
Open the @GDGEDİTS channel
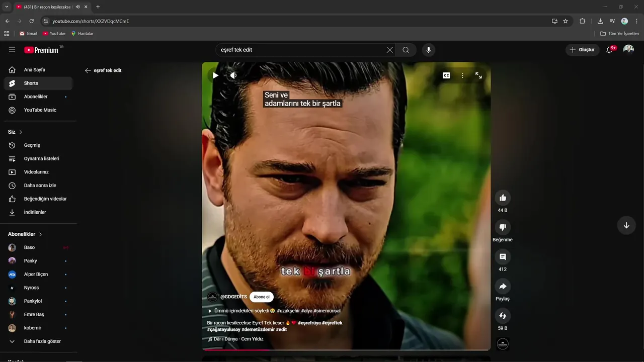pyautogui.click(x=233, y=297)
